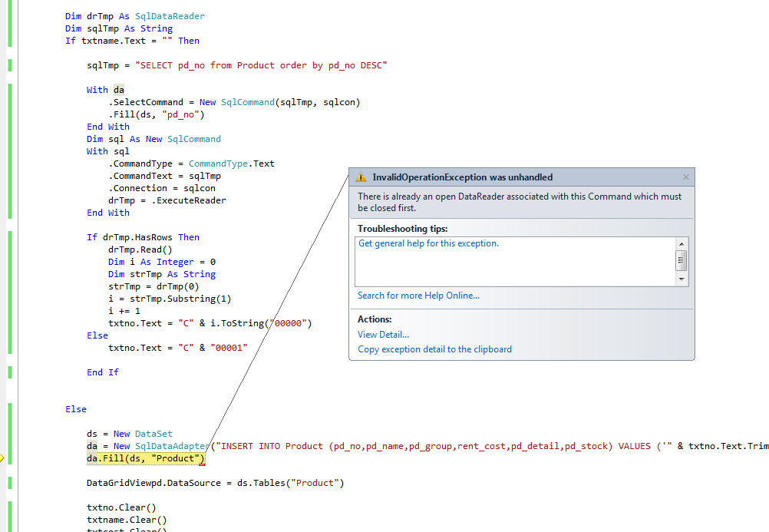The image size is (769, 532).
Task: Click '.CommandType = CommandType.Text' line
Action: [191, 164]
